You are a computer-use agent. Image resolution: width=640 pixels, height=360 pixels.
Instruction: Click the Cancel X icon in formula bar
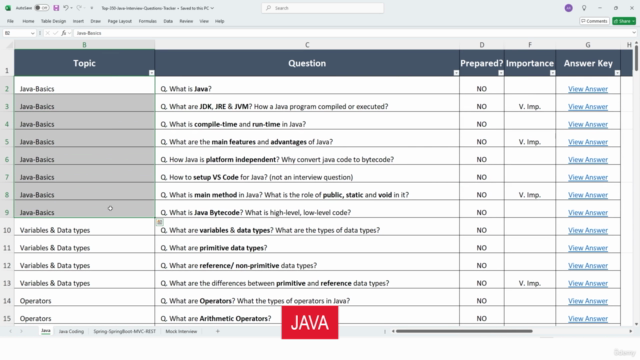coord(47,33)
